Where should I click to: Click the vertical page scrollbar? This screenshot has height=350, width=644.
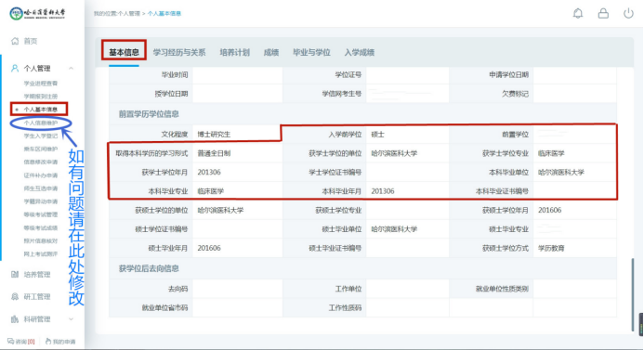tap(633, 294)
